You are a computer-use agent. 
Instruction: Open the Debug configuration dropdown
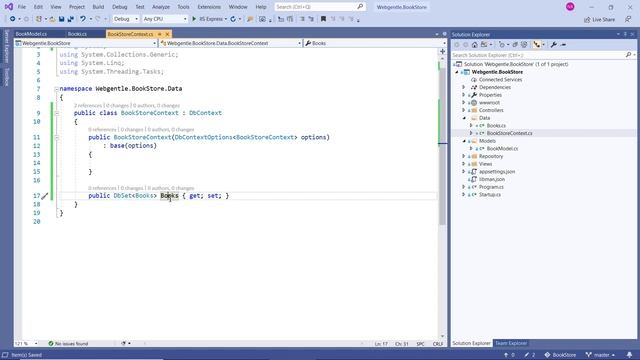[x=125, y=19]
